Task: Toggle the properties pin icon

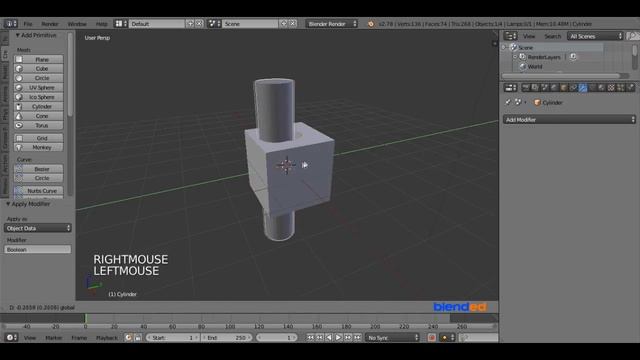Action: coord(508,102)
